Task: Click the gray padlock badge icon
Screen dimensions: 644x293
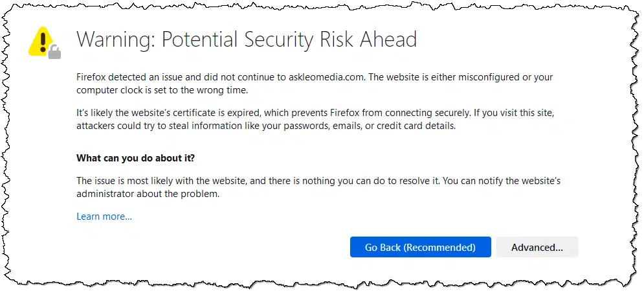Action: [54, 53]
